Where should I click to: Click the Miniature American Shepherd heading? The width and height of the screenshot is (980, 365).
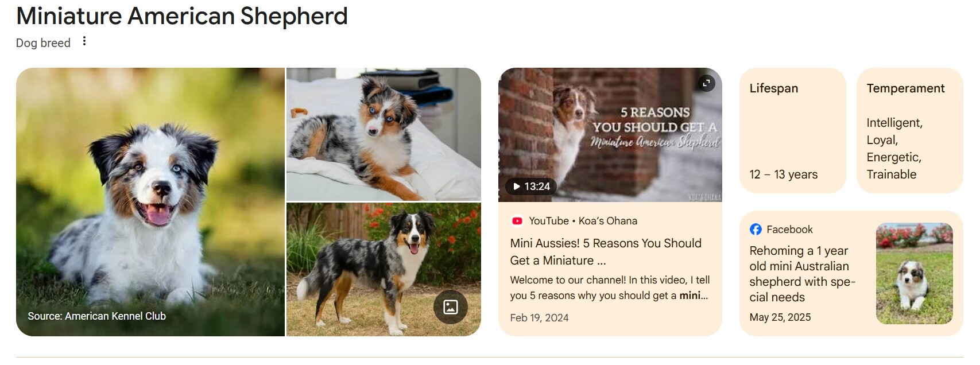(182, 16)
